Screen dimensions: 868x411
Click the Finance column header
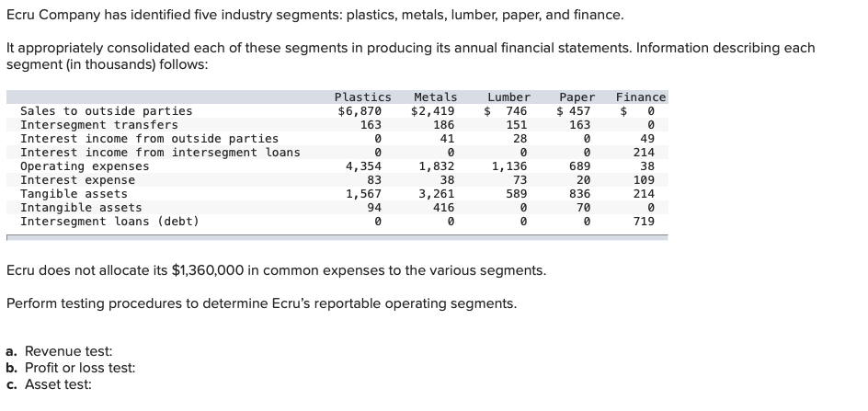641,97
